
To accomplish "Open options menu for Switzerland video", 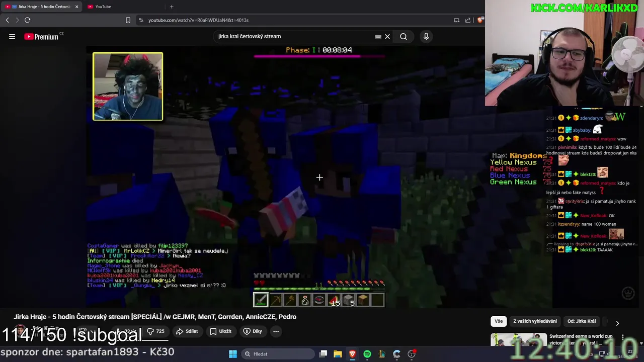I will [623, 337].
